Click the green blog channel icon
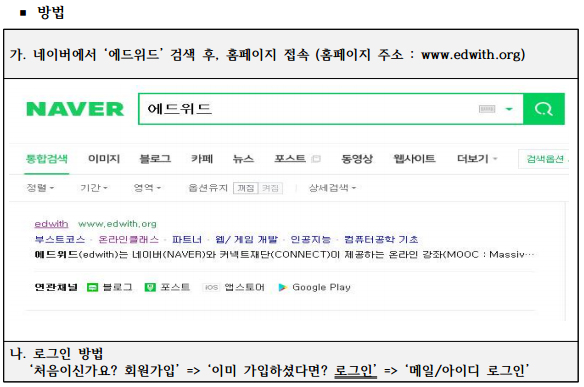Viewport: 584px width, 387px height. click(92, 287)
